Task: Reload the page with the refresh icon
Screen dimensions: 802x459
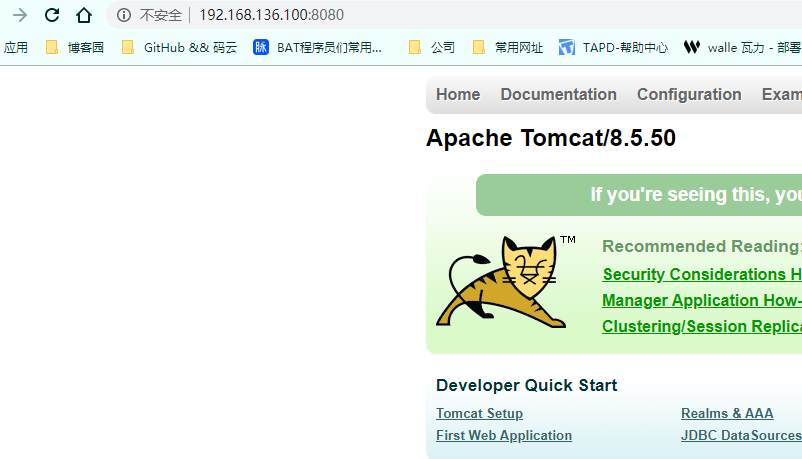Action: 52,15
